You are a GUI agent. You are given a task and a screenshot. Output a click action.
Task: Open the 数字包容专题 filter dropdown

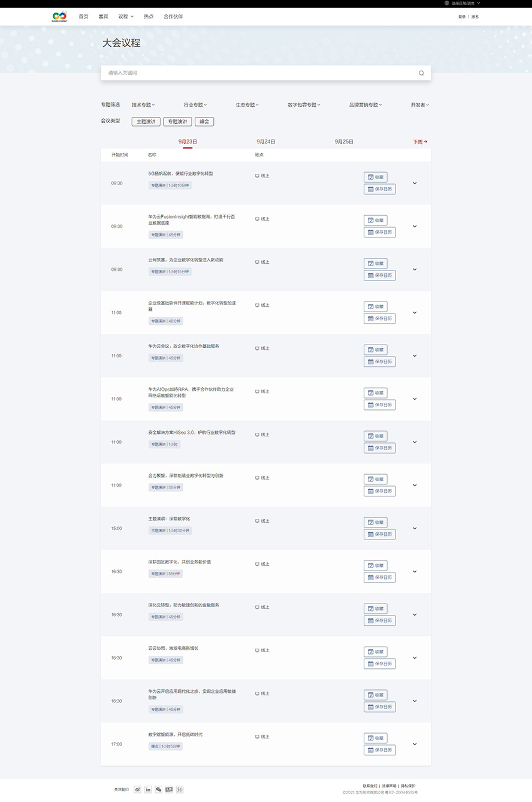coord(304,105)
